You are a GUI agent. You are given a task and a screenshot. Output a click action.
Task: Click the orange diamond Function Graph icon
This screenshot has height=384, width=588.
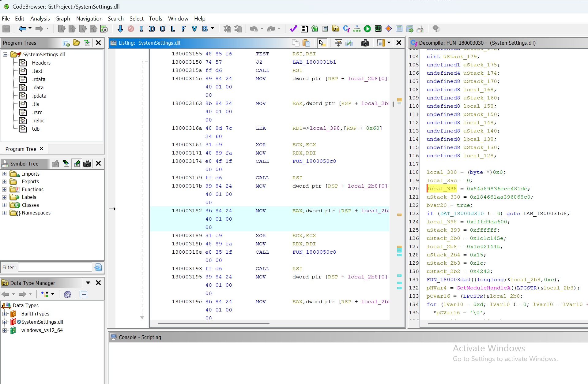coord(388,29)
